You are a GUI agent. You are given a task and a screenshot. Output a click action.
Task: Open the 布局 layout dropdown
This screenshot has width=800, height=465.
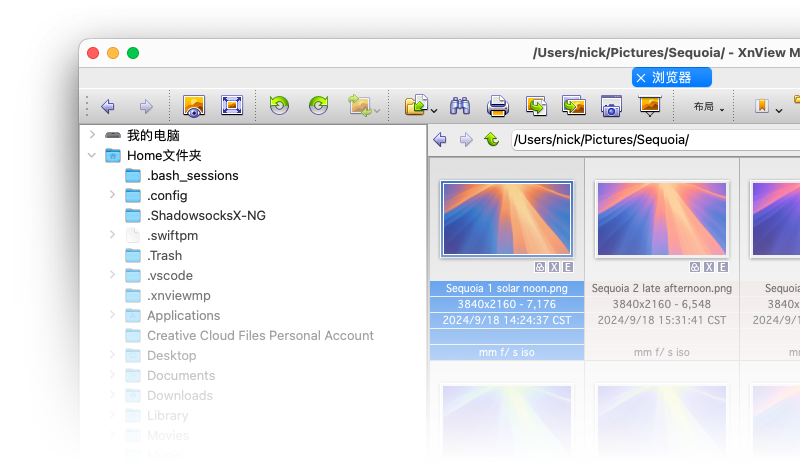(x=708, y=107)
